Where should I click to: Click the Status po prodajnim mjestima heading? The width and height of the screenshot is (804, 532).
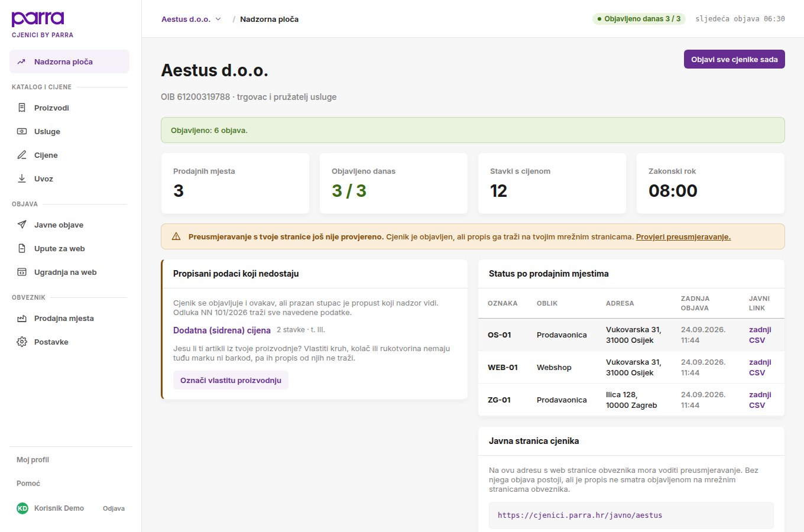pos(549,274)
